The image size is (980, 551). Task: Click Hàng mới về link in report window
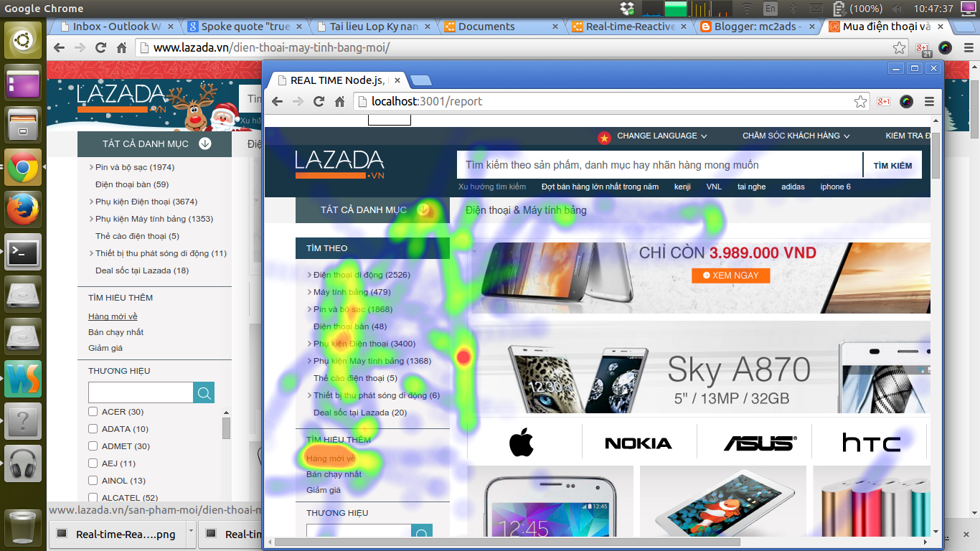coord(330,458)
